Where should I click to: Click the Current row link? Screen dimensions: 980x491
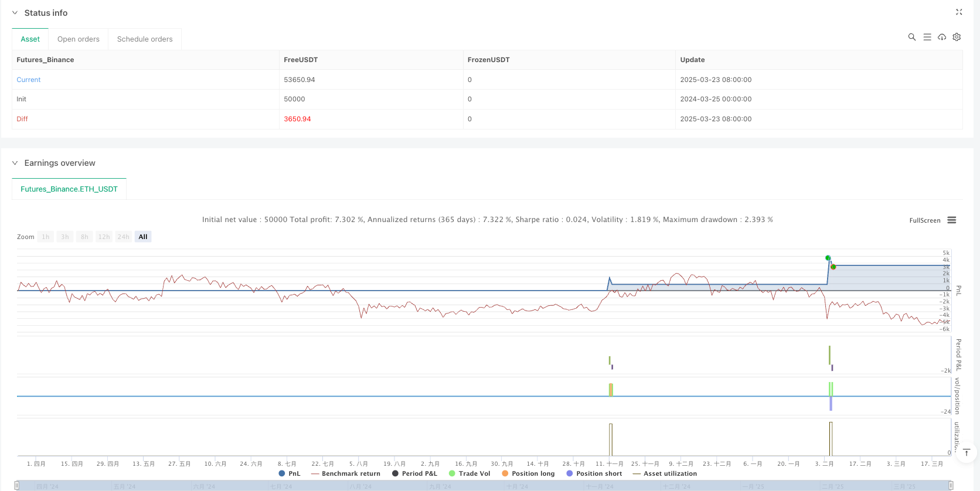(29, 80)
